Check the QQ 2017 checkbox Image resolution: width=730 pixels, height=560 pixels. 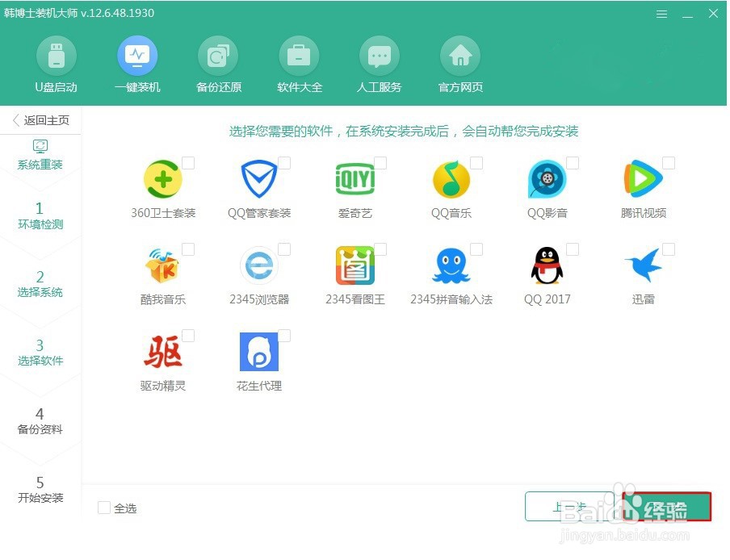tap(573, 249)
